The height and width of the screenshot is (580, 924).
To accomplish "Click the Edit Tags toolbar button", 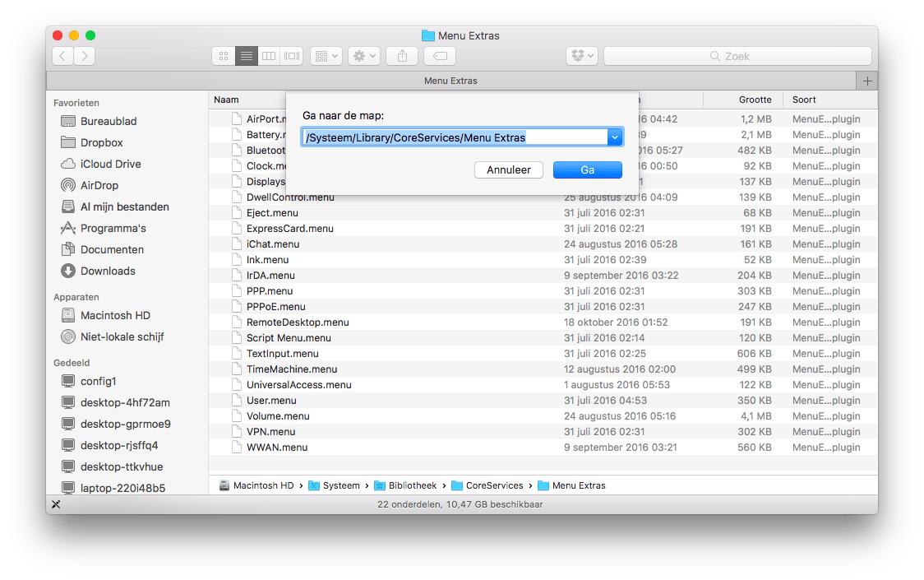I will coord(440,56).
